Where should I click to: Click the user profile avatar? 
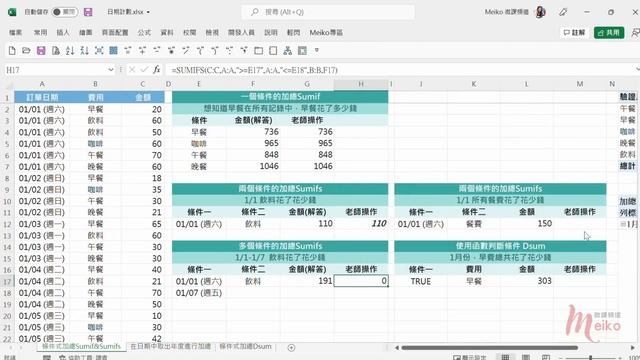[540, 12]
